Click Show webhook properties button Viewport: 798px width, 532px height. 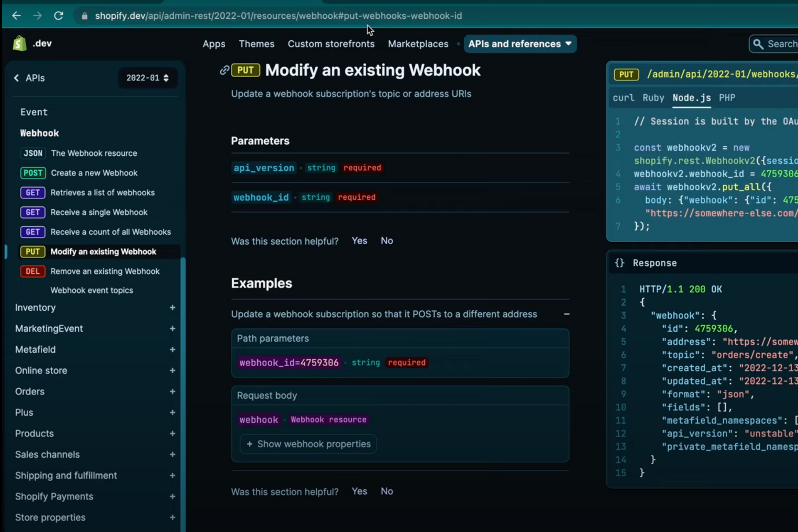click(x=308, y=444)
